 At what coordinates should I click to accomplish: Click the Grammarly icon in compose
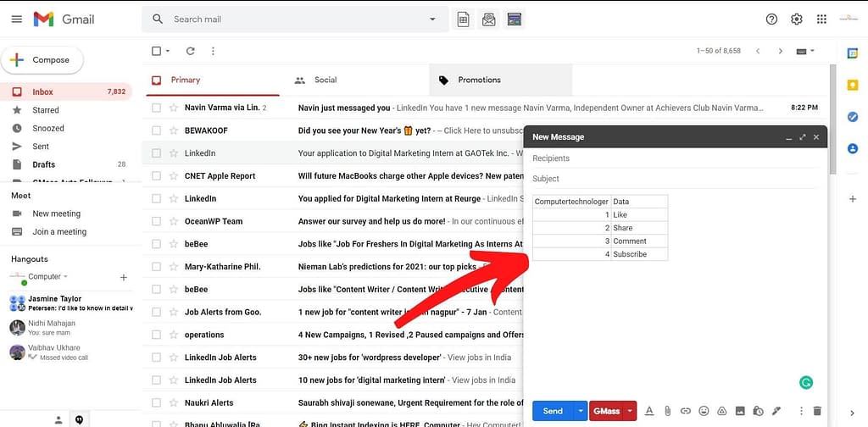tap(807, 382)
